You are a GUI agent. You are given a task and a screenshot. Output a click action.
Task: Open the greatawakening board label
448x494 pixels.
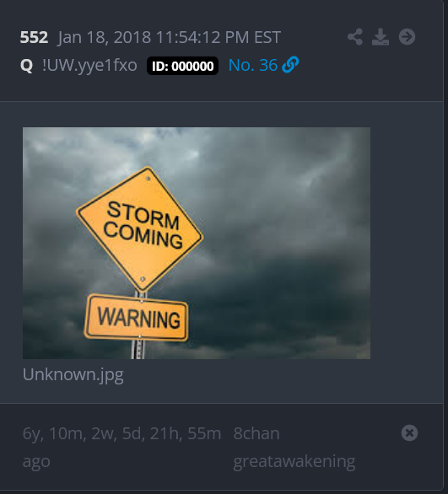(x=294, y=462)
